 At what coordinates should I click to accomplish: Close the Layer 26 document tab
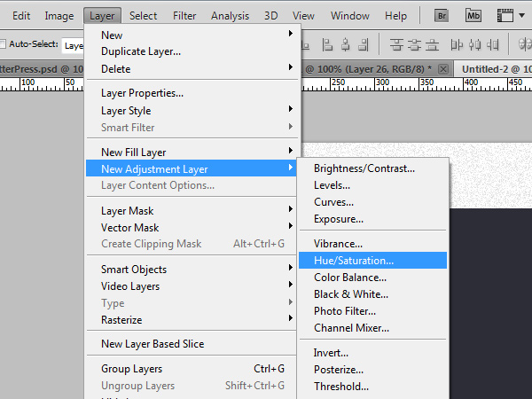[443, 69]
